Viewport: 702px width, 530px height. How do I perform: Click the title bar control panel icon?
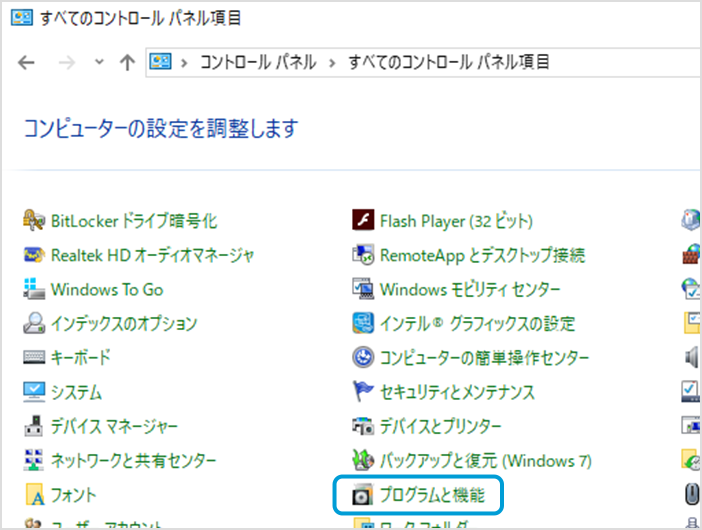point(22,17)
